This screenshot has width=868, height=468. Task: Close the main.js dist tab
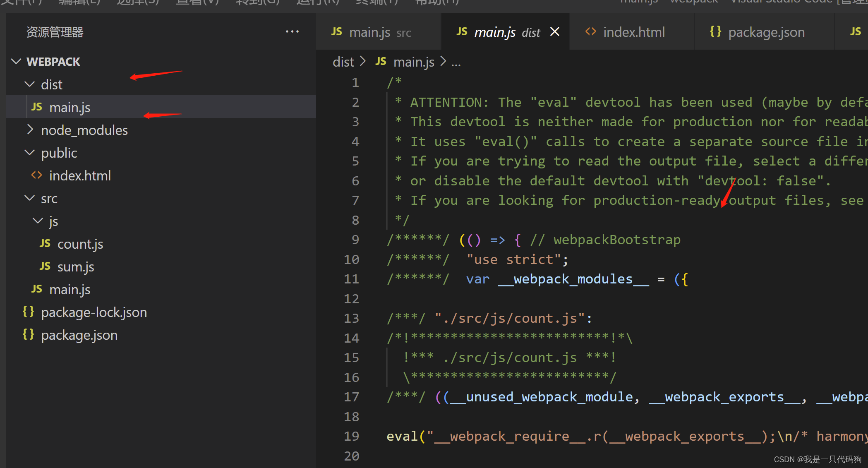click(555, 32)
